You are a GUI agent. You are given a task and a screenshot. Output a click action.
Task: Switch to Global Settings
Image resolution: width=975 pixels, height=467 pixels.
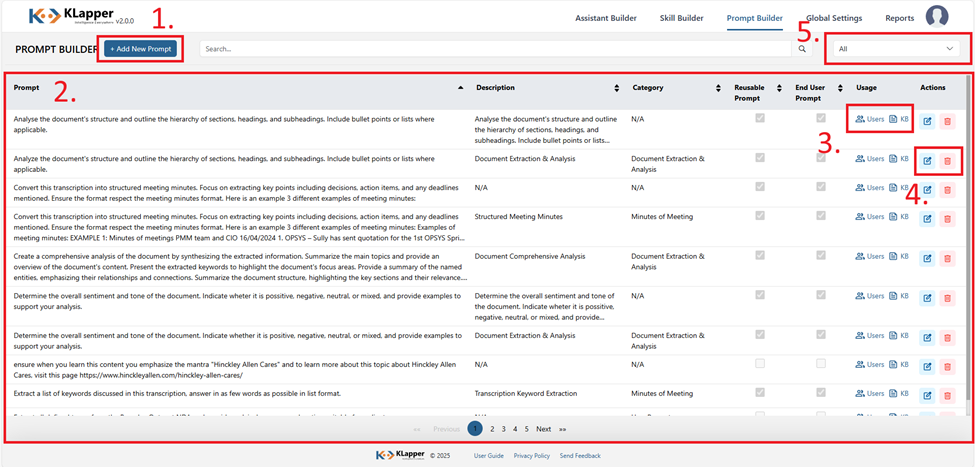[834, 18]
